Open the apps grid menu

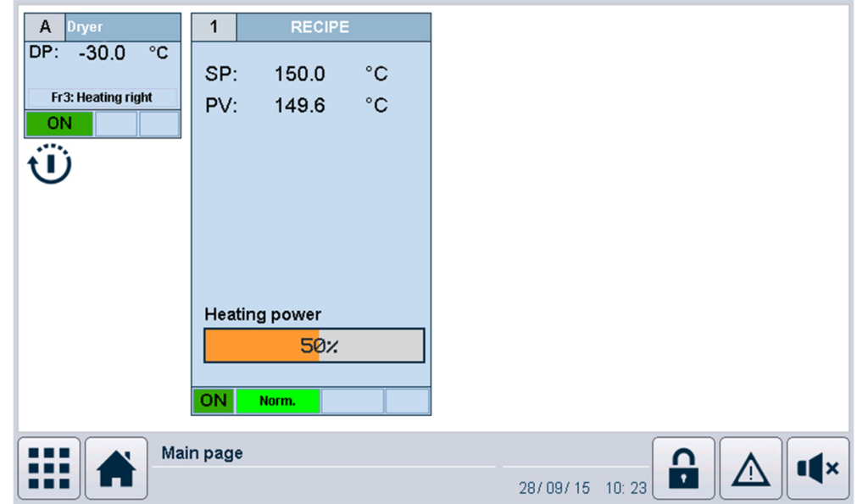pos(49,468)
